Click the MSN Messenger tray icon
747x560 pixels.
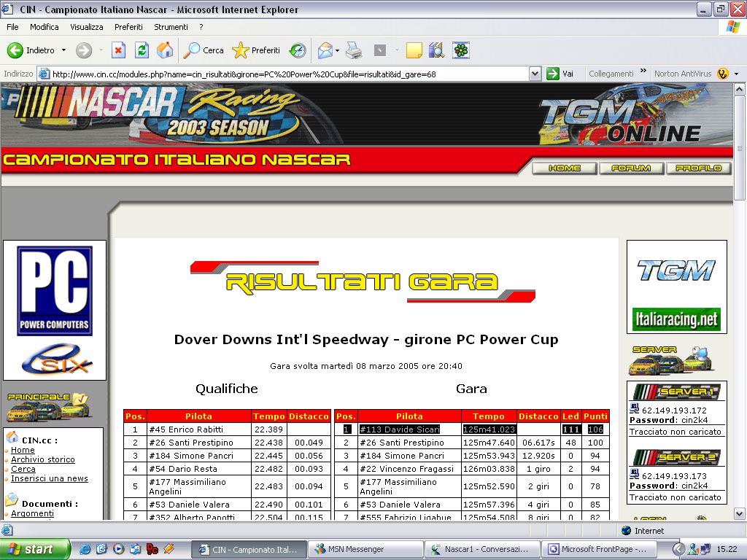(693, 549)
